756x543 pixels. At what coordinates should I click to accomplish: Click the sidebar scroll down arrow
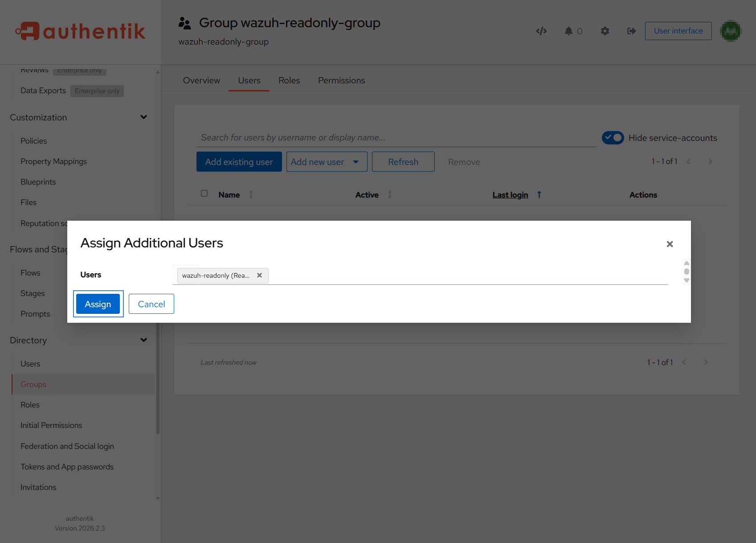158,498
